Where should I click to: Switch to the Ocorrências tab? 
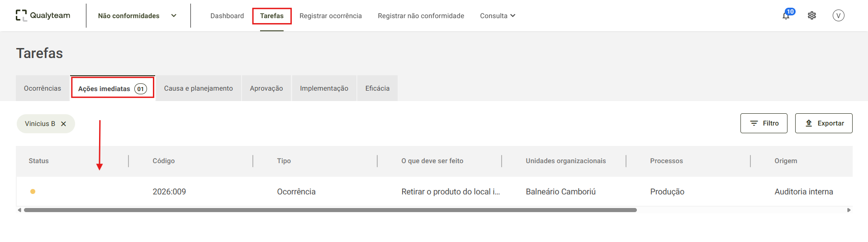43,88
